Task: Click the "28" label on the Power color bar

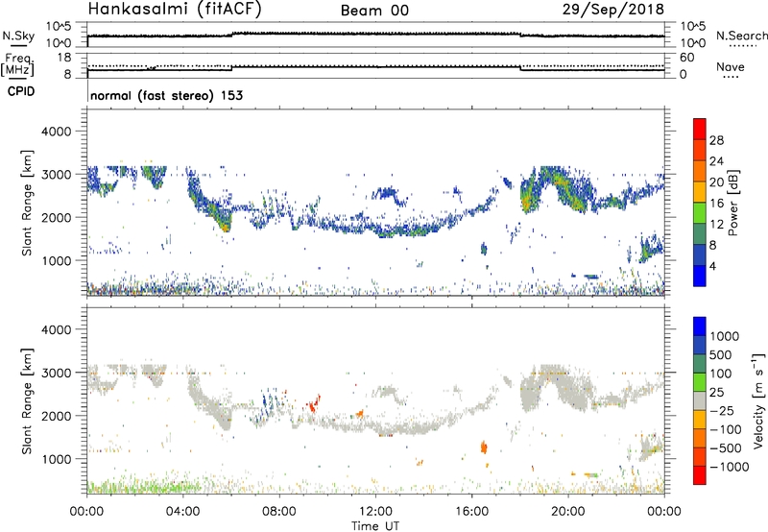Action: [716, 140]
